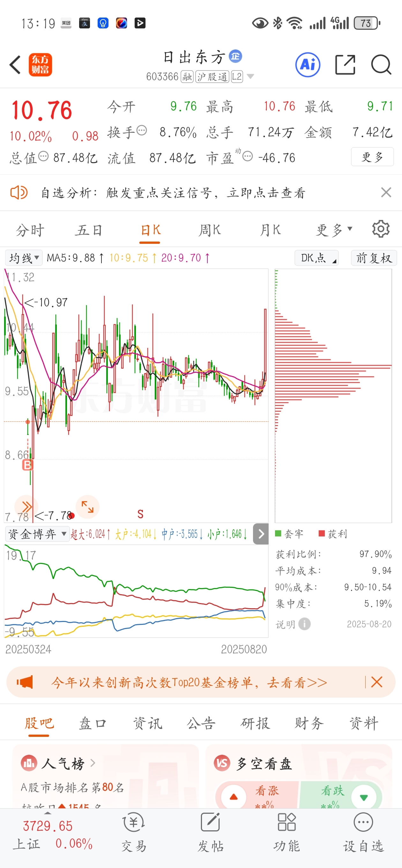Viewport: 402px width, 868px height.
Task: Tap the S sell-signal marker on chart
Action: [x=140, y=514]
